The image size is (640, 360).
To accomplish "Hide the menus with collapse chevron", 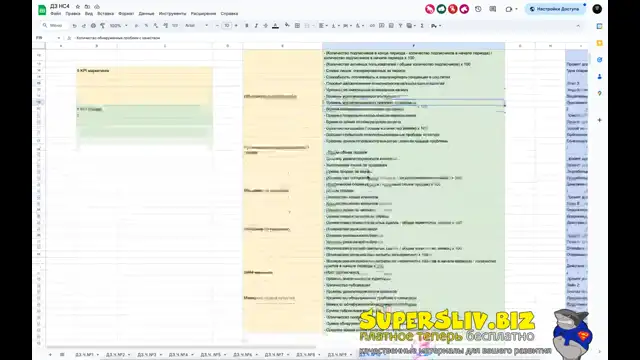I will coord(578,26).
